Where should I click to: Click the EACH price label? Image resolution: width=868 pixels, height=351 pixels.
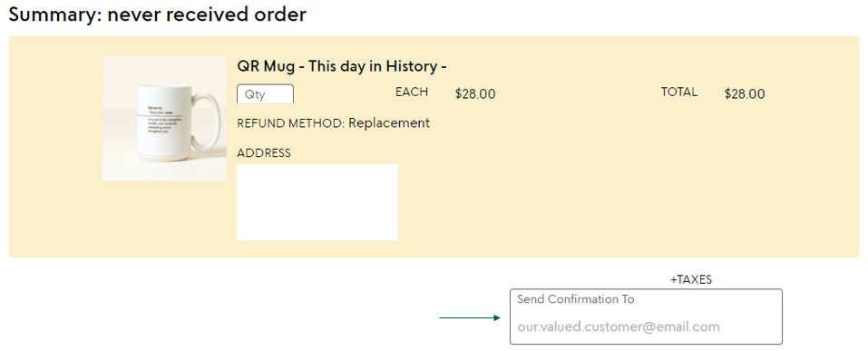point(412,92)
